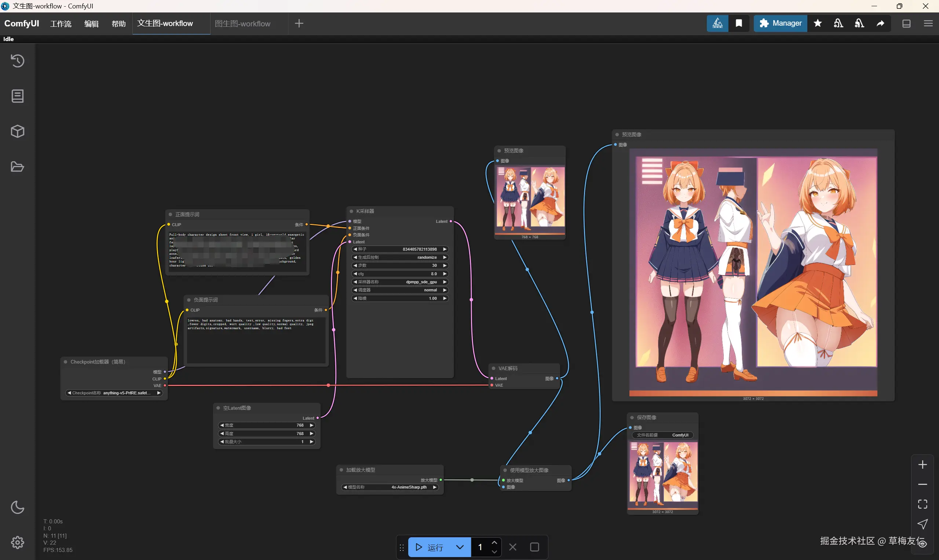Open the Checkpoint名称 model selector
The width and height of the screenshot is (939, 560).
click(x=114, y=393)
